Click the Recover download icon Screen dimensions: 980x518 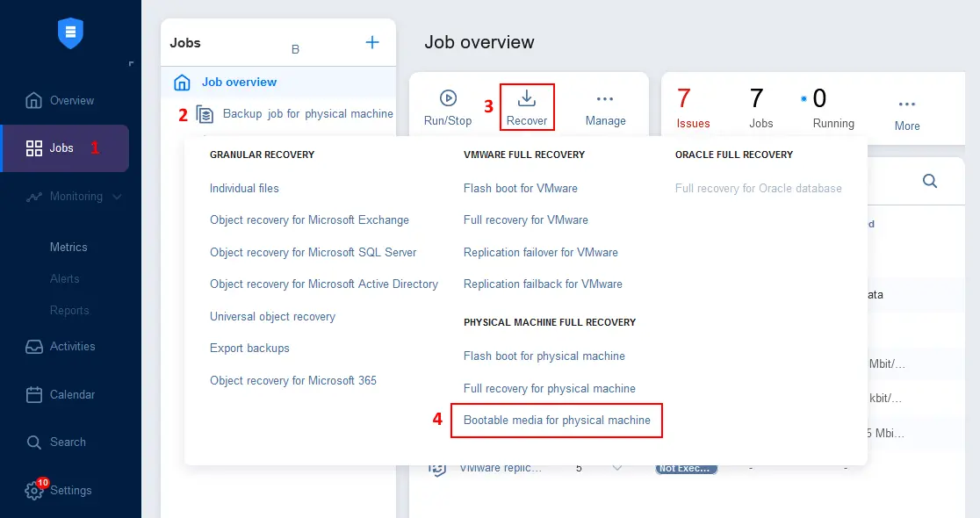tap(527, 98)
